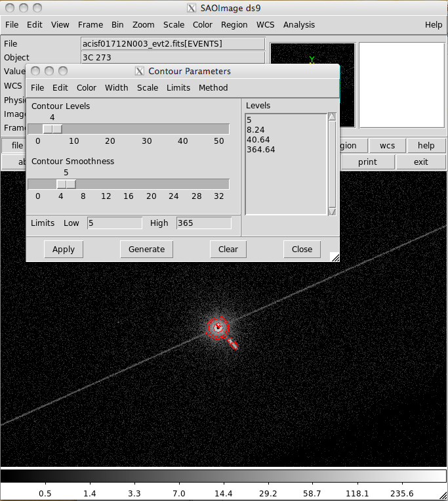Screen dimensions: 448x501
Task: Open the Scale menu in contour dialog
Action: tap(147, 87)
